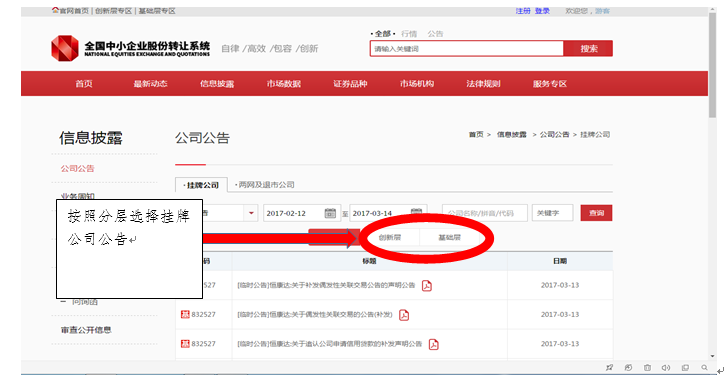Open the end date field 2017-03-14
This screenshot has width=724, height=381.
(x=388, y=213)
